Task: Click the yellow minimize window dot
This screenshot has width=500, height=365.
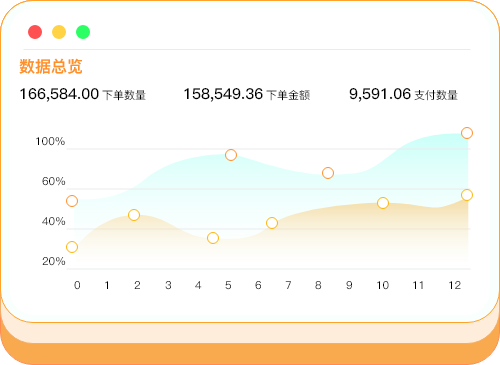Action: coord(59,32)
